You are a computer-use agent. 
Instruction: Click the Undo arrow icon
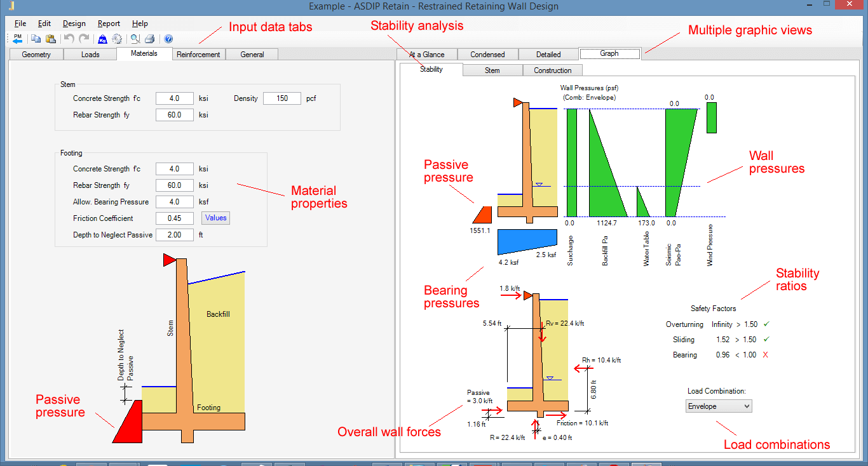click(69, 39)
